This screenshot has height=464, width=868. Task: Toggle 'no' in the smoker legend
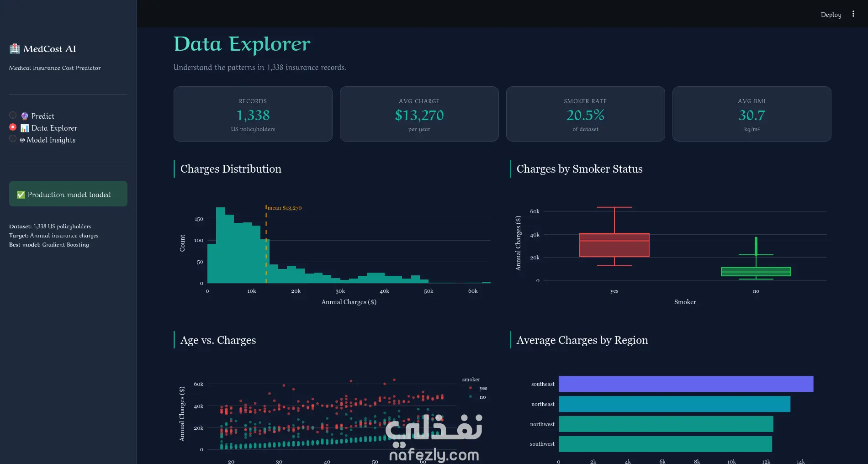pos(477,397)
